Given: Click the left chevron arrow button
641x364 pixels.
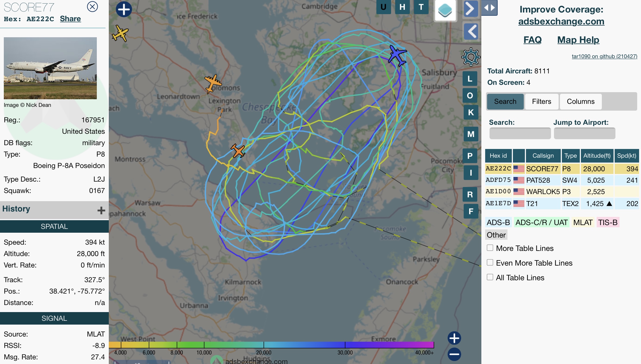Looking at the screenshot, I should click(x=471, y=31).
